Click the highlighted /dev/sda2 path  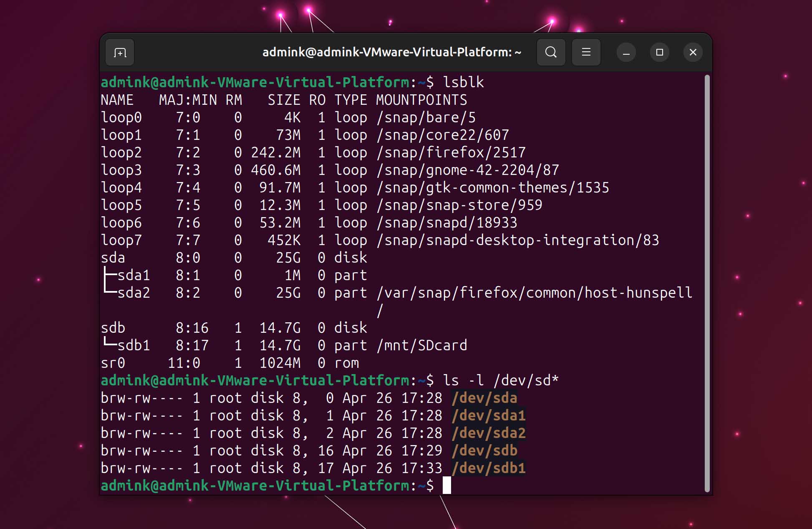[488, 433]
